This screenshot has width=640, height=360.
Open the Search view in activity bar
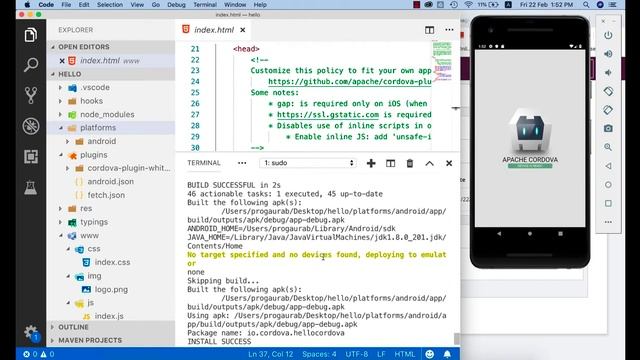[x=31, y=65]
